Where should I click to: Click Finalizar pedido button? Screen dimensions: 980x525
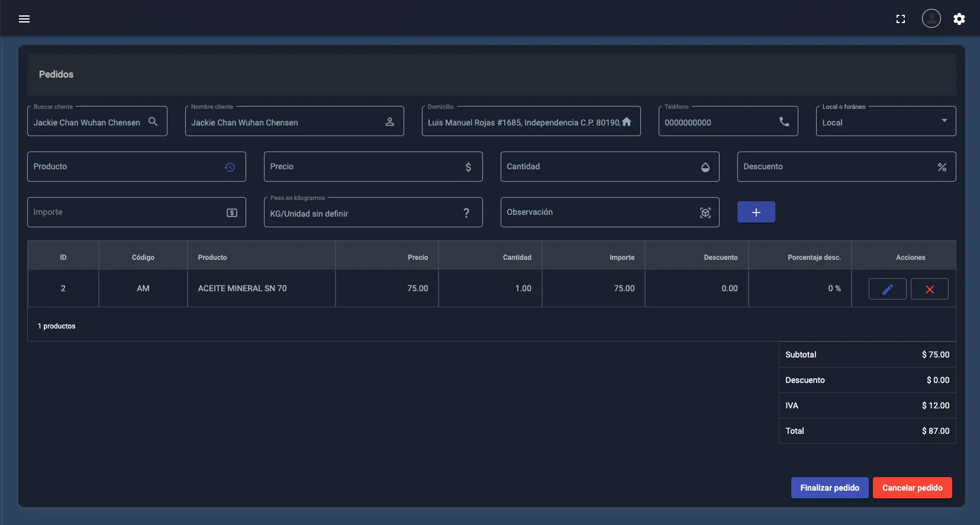click(830, 488)
